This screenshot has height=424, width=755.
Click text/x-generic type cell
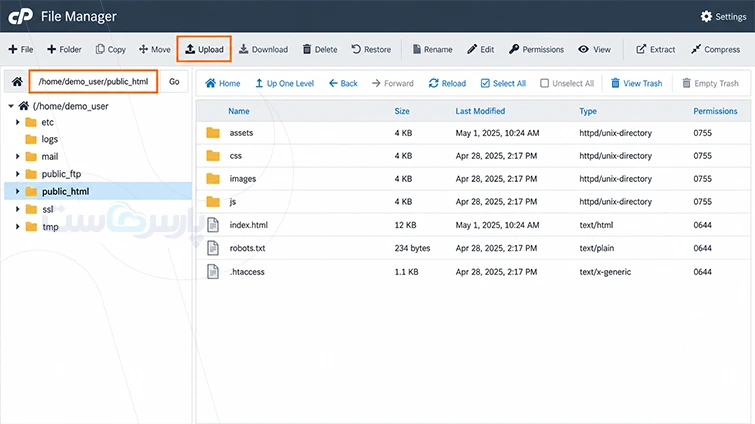click(x=605, y=271)
